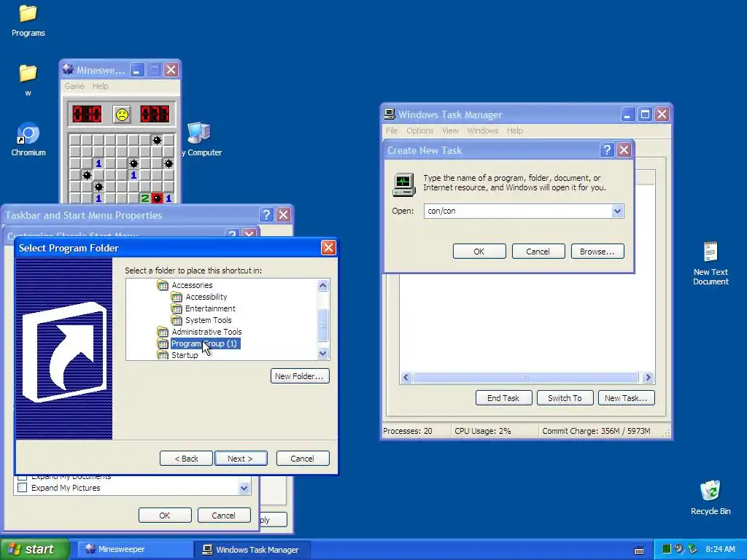Click the help question mark in Create New Task
This screenshot has height=560, width=747.
tap(607, 150)
